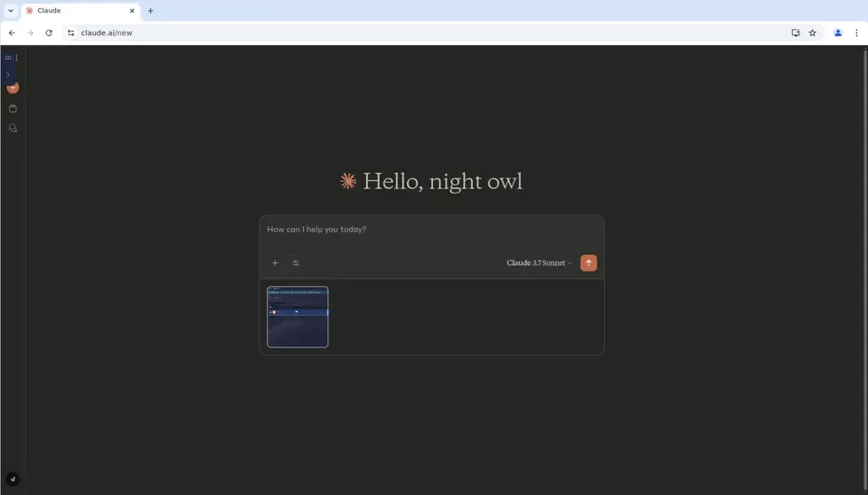The height and width of the screenshot is (495, 868).
Task: Open the Chrome profile avatar icon
Action: click(838, 33)
